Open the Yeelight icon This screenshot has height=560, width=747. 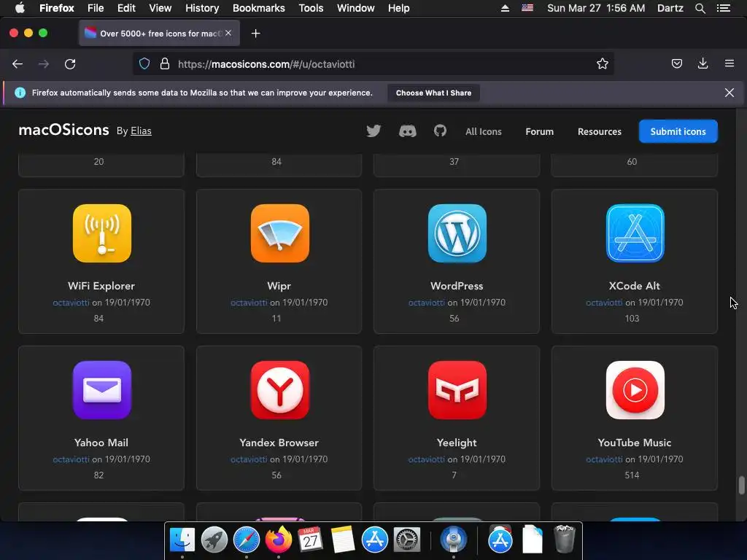click(457, 390)
